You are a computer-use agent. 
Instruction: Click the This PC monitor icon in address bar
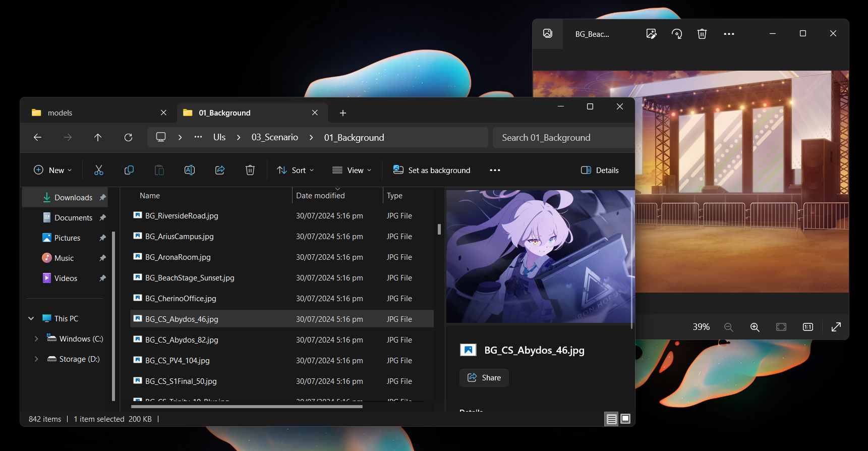pyautogui.click(x=161, y=137)
